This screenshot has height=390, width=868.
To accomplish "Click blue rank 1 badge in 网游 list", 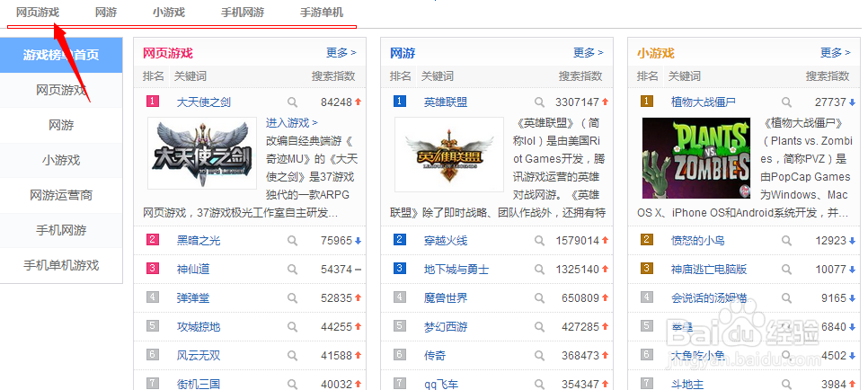I will coord(400,102).
